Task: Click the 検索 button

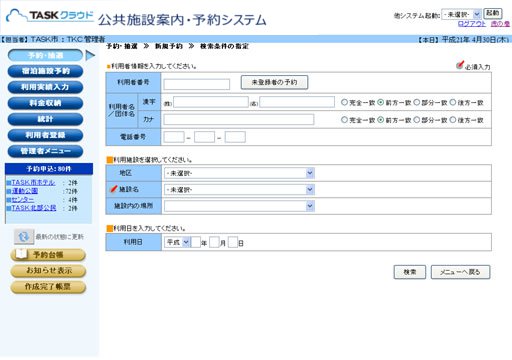Action: point(410,272)
